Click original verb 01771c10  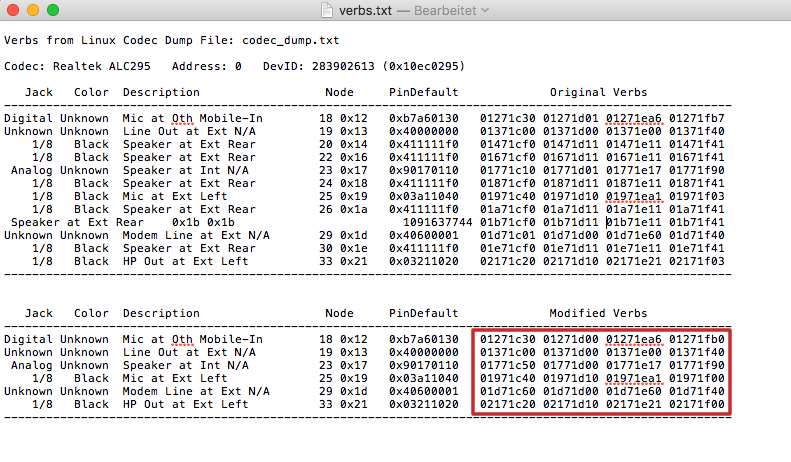click(507, 170)
